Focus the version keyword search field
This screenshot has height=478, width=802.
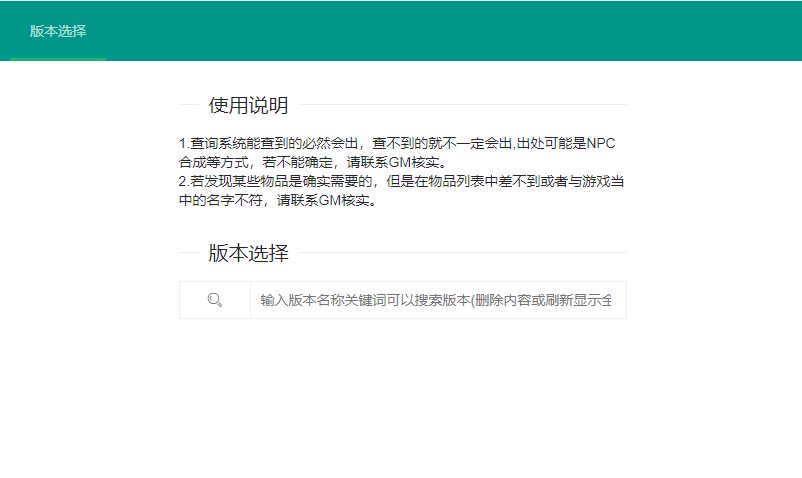[438, 300]
